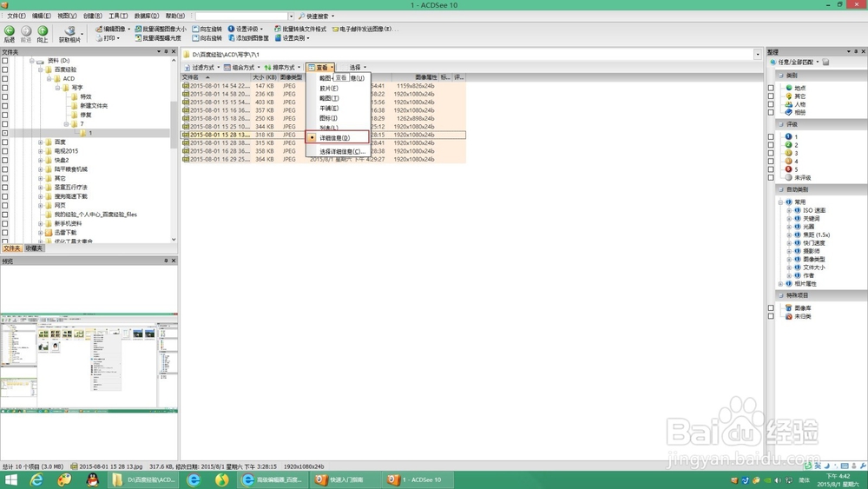Image resolution: width=868 pixels, height=489 pixels.
Task: Click the Get Photos (获取相片) icon
Action: click(70, 31)
